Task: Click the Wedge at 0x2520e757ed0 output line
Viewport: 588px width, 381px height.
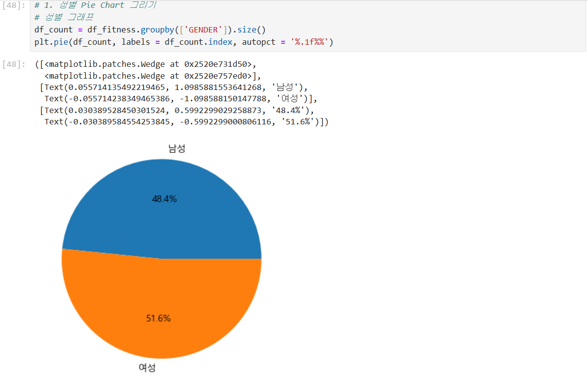Action: [x=153, y=76]
